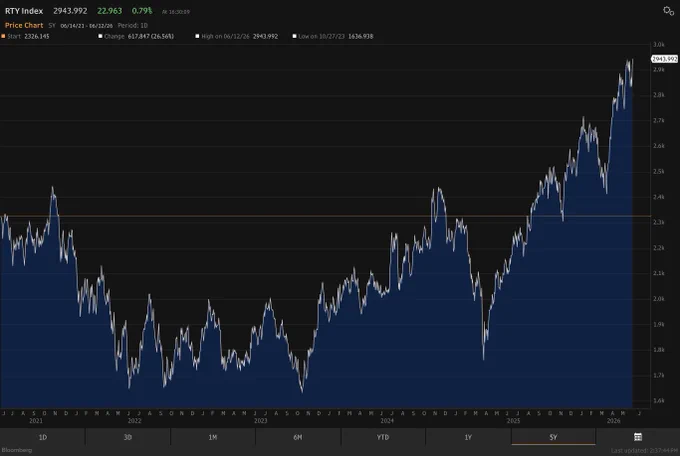Screen dimensions: 680x456
Task: Click the 2022 year label on x-axis
Action: 134,421
